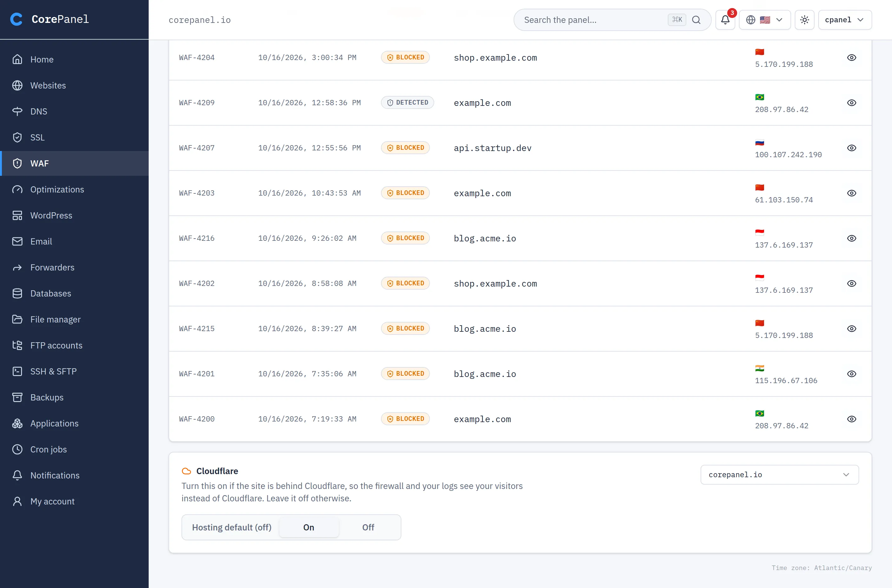Screen dimensions: 892x588
Task: Click api.startup.dev domain cell
Action: tap(492, 148)
